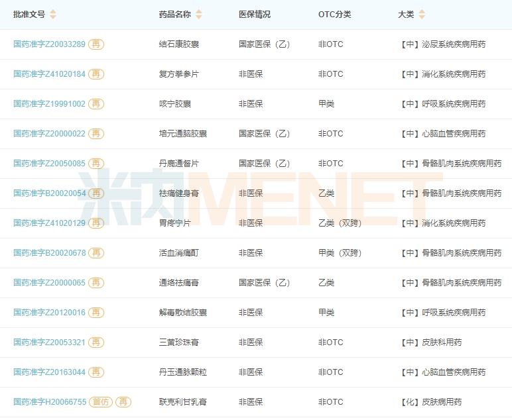
Task: Click 再 badge beside Z20053321
Action: tap(96, 342)
